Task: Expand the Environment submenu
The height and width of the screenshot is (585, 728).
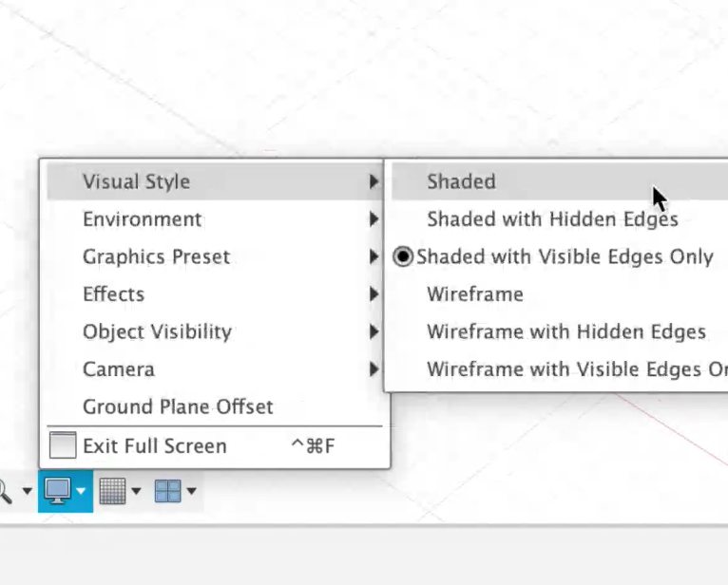Action: [x=215, y=219]
